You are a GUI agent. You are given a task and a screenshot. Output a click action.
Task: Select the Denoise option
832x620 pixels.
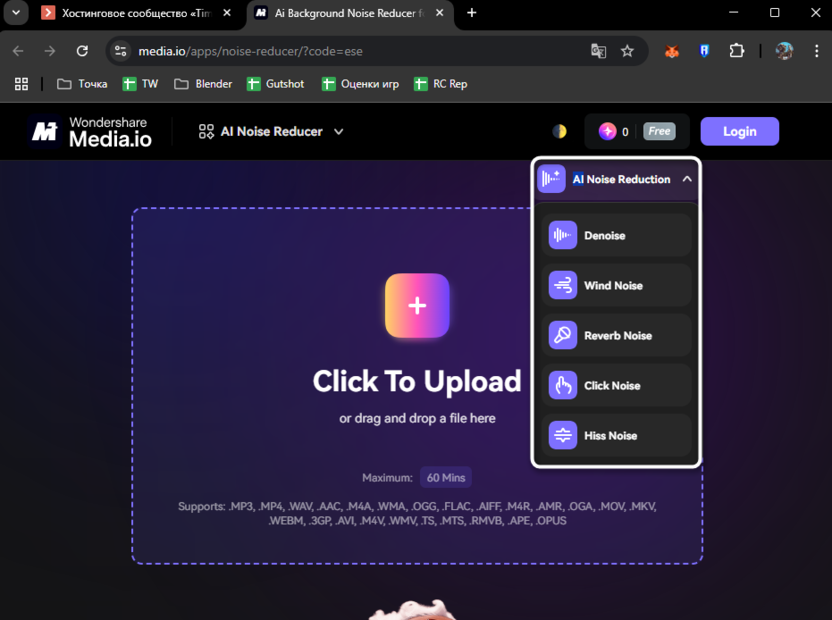[x=617, y=235]
